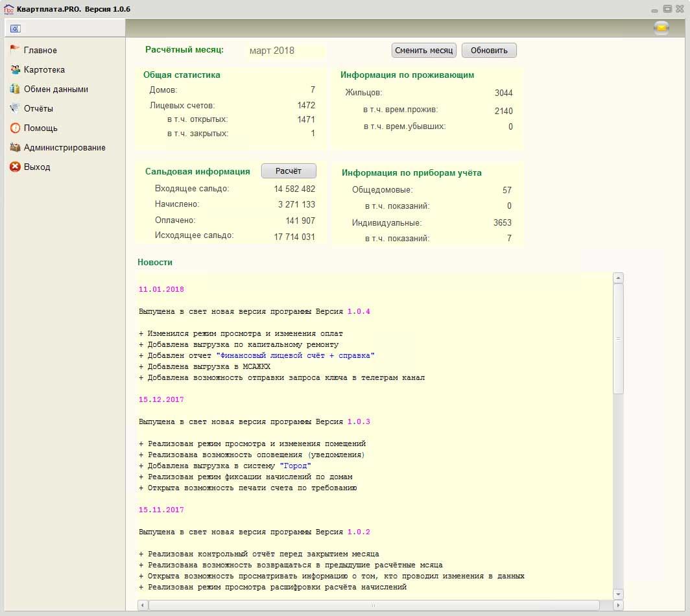Click the people icon beside Картотека
Screen dimensions: 690x616
(x=15, y=69)
